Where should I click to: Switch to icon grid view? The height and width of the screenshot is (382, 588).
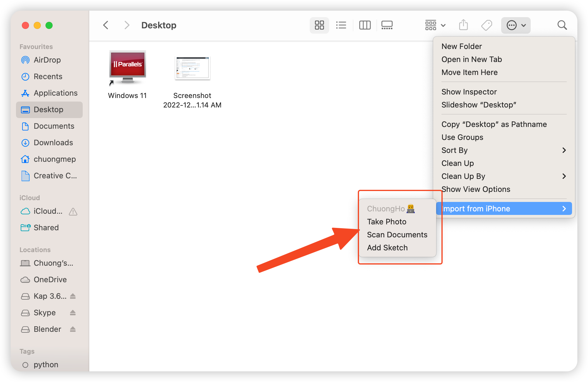[x=319, y=25]
